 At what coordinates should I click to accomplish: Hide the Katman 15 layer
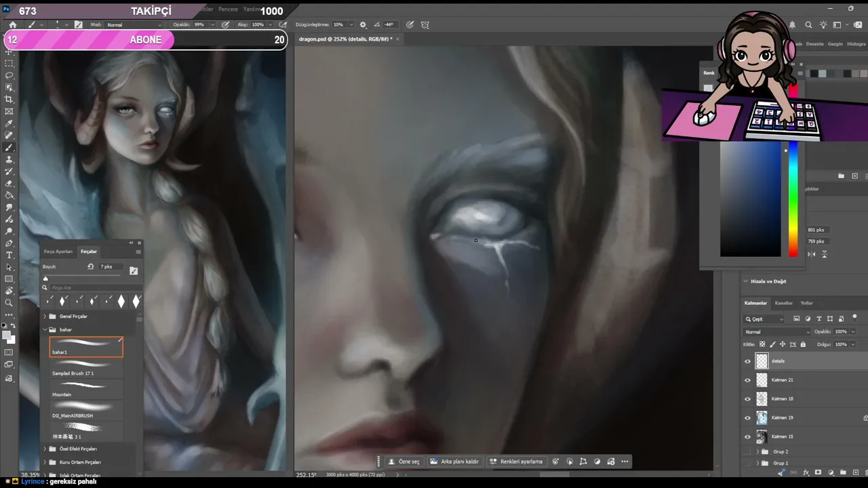(x=748, y=436)
